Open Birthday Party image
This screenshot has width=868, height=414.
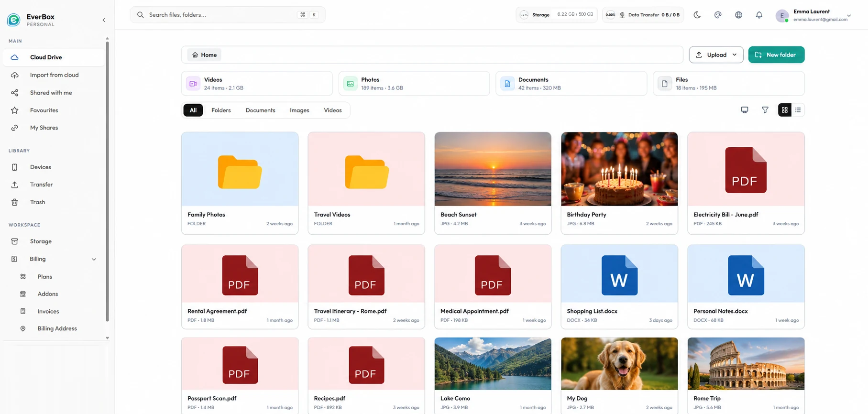point(619,183)
